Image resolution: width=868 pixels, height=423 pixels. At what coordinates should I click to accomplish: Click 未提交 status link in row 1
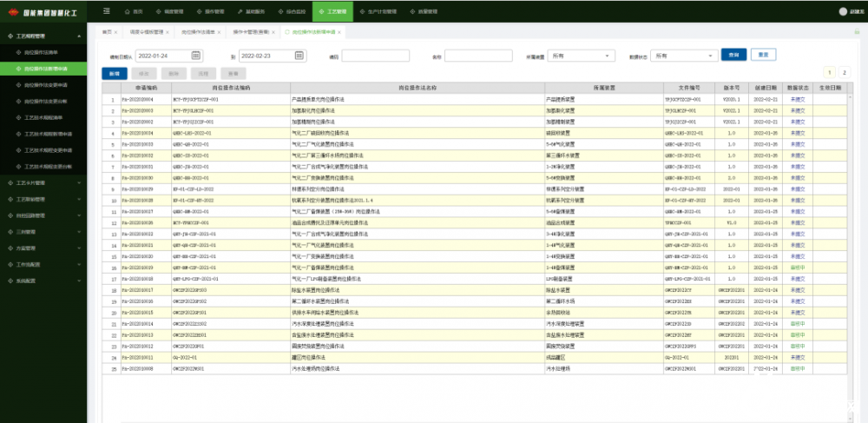tap(798, 100)
